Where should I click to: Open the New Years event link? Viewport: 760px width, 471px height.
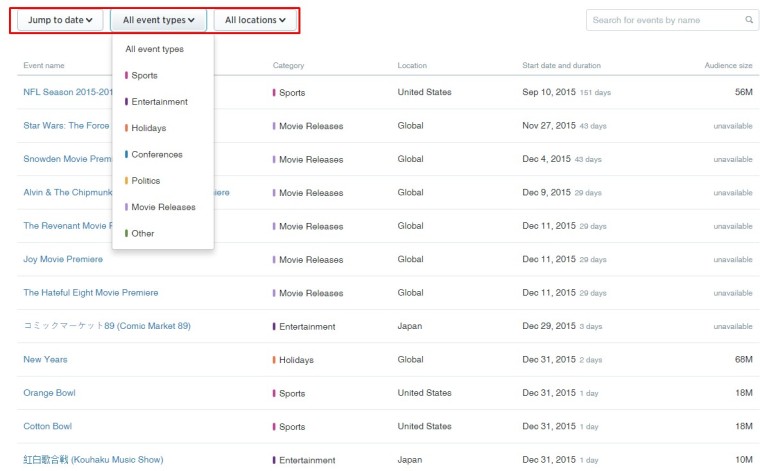click(46, 360)
